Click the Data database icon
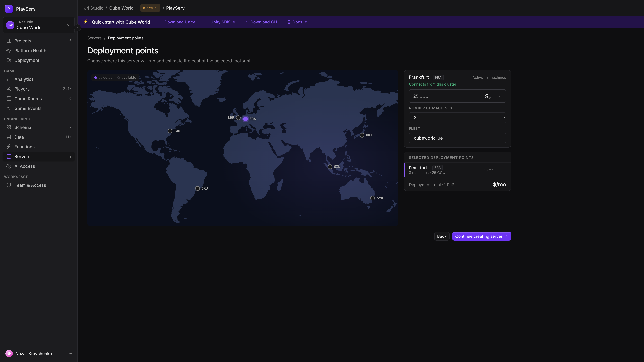Screen dimensions: 644x362 [9, 137]
